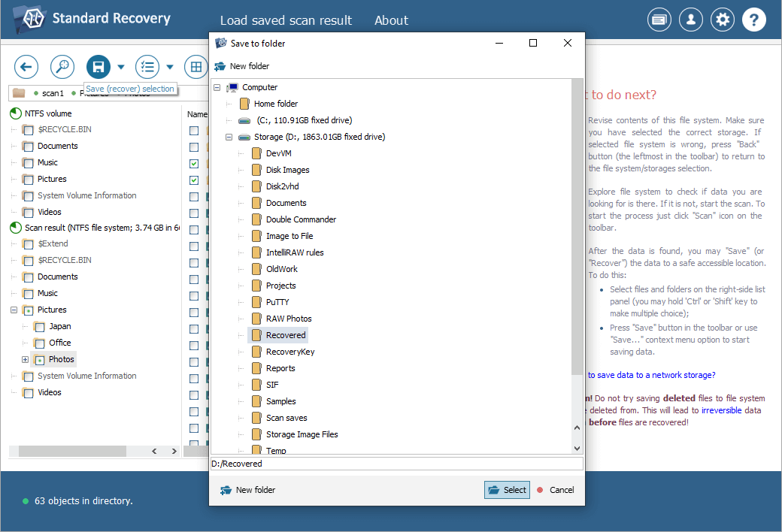Open dropdown arrow next to Save icon
The width and height of the screenshot is (782, 532).
coord(121,67)
